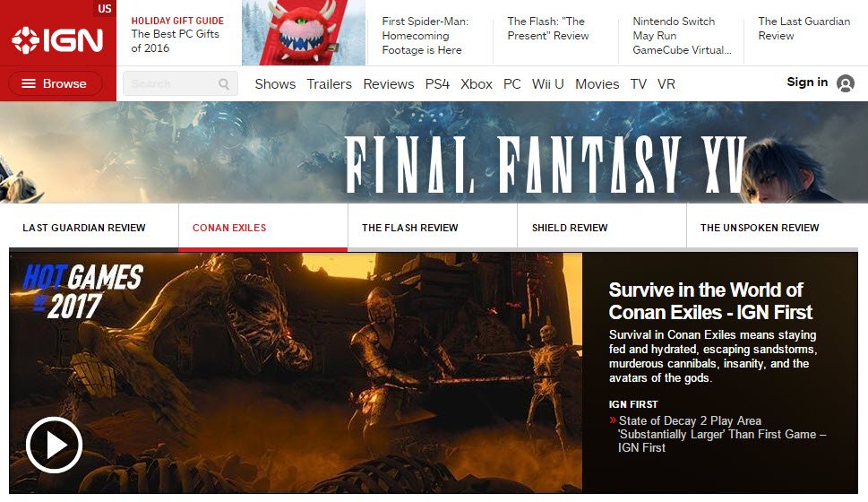Select the Conan Exiles tab
This screenshot has height=502, width=868.
[263, 228]
